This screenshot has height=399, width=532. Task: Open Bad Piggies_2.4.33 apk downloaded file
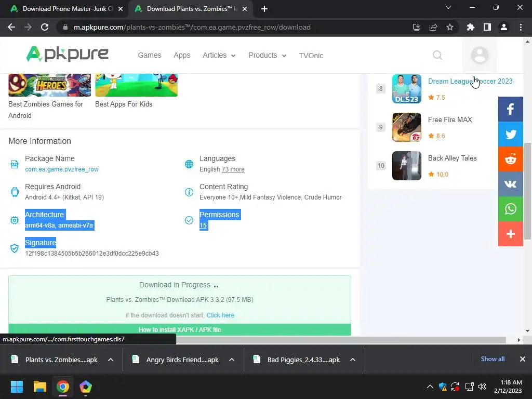tap(297, 360)
